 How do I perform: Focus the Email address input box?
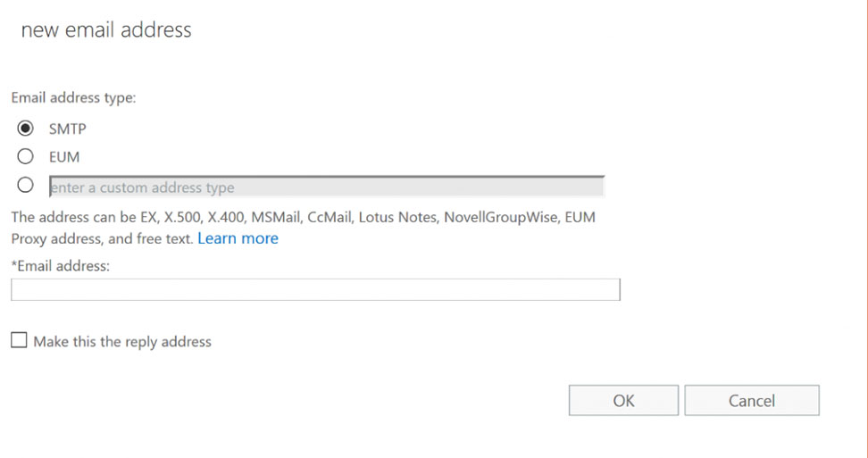click(x=315, y=290)
